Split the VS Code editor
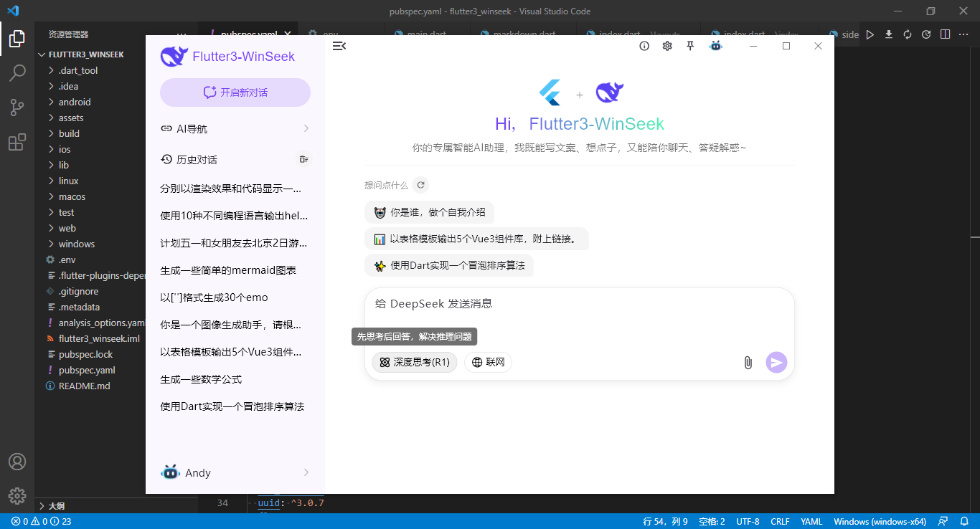The width and height of the screenshot is (980, 529). point(946,34)
